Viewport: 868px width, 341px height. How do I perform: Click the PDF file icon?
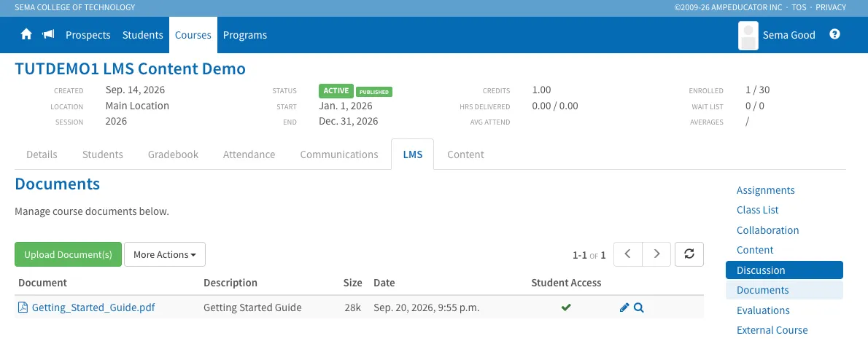23,307
